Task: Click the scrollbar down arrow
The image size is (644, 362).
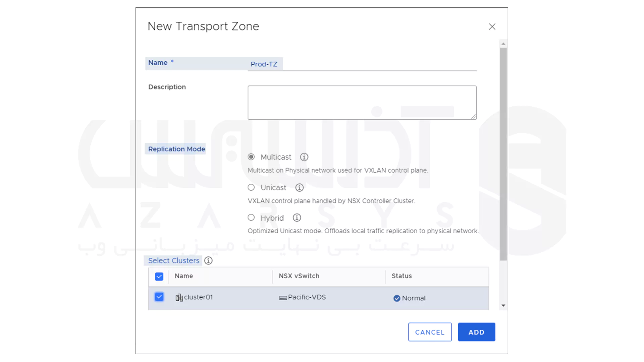Action: coord(503,305)
